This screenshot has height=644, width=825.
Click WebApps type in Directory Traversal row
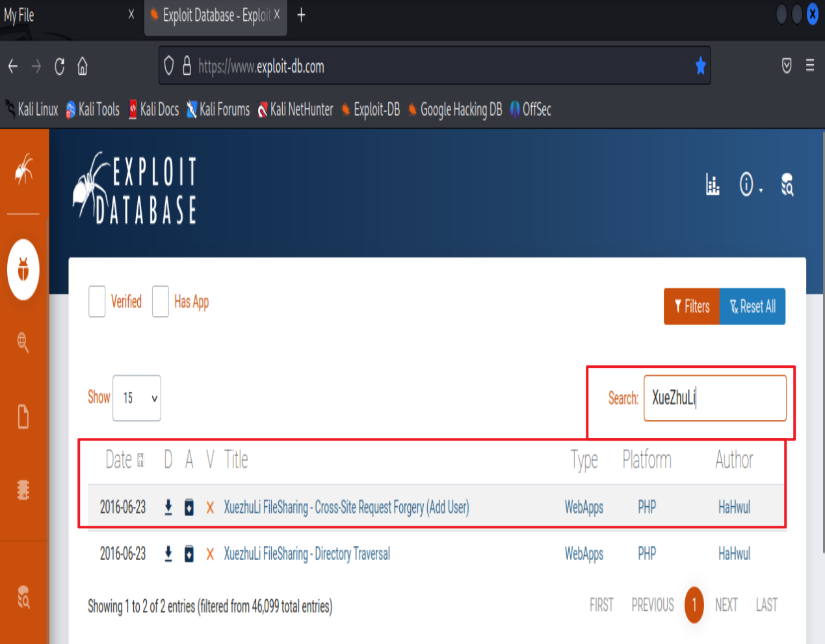pyautogui.click(x=584, y=554)
